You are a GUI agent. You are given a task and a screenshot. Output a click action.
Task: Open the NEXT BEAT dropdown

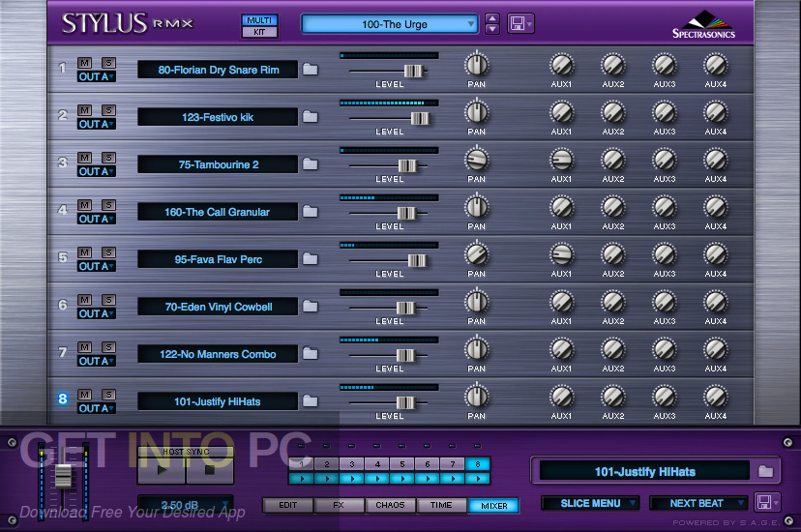pyautogui.click(x=698, y=503)
